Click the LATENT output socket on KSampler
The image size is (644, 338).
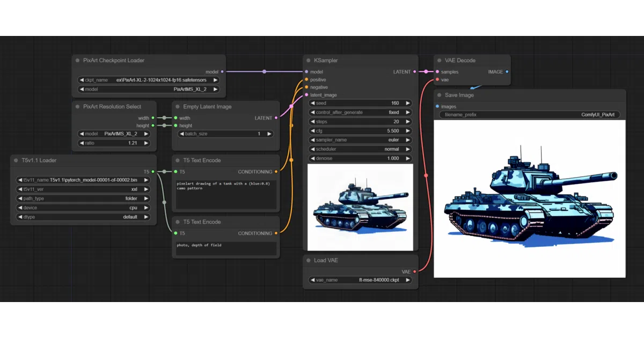tap(415, 71)
